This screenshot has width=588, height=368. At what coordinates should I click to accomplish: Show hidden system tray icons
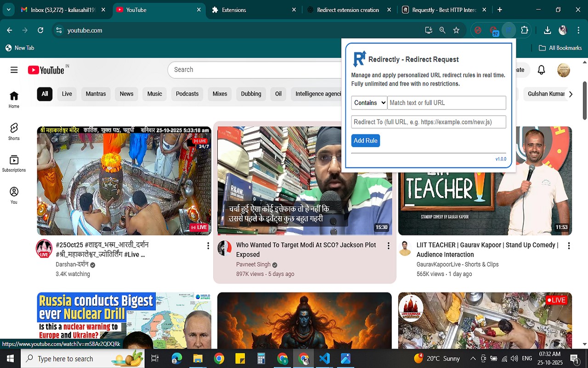473,358
